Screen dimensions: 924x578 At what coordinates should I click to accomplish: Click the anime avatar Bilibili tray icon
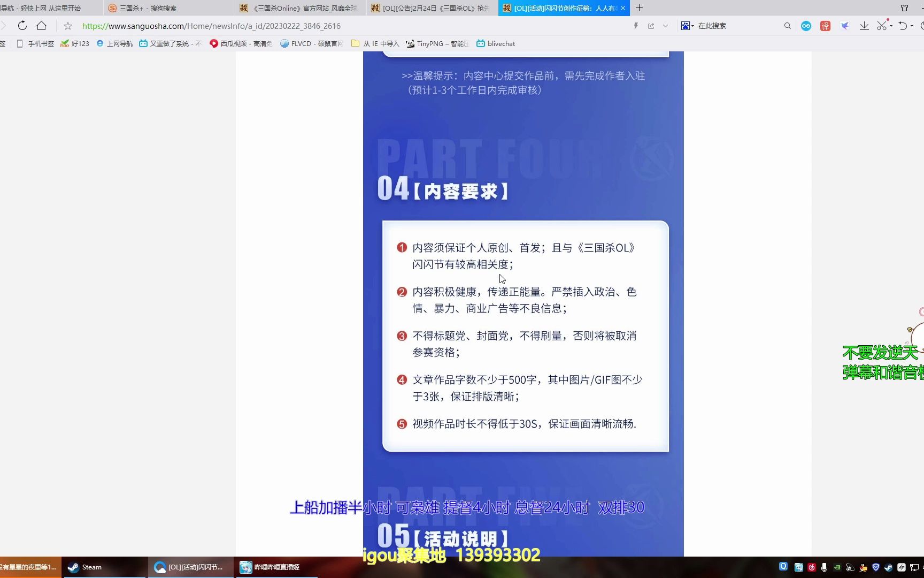point(799,567)
